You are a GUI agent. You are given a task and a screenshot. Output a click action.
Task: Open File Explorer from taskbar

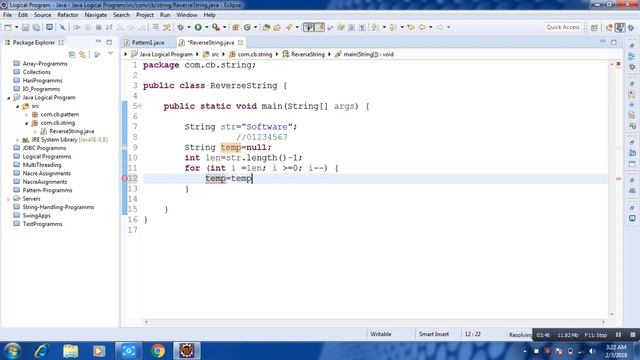[x=71, y=351]
